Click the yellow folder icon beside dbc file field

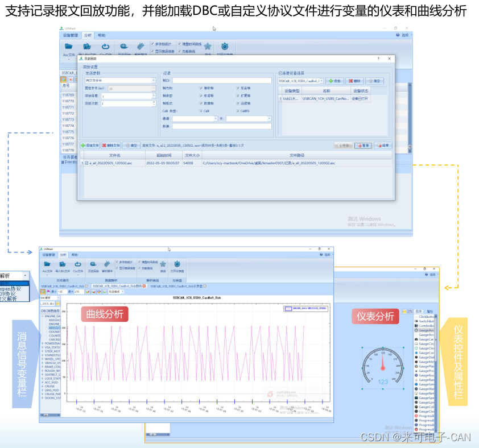pyautogui.click(x=57, y=304)
